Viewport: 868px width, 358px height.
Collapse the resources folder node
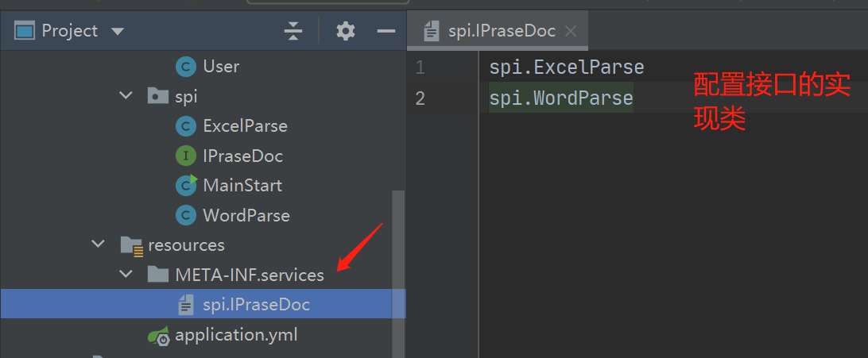(99, 244)
